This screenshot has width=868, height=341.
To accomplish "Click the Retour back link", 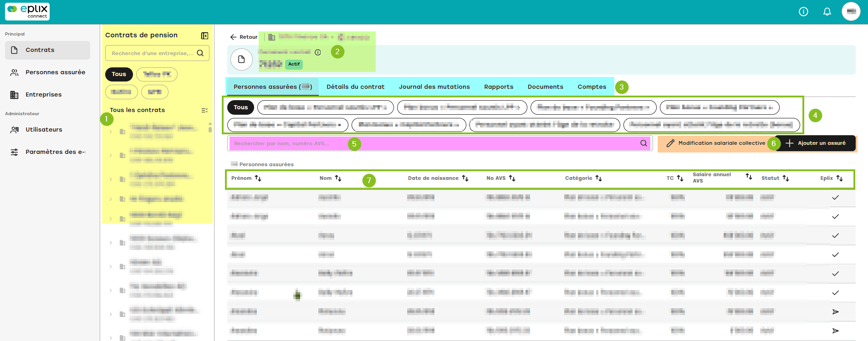I will coord(244,37).
